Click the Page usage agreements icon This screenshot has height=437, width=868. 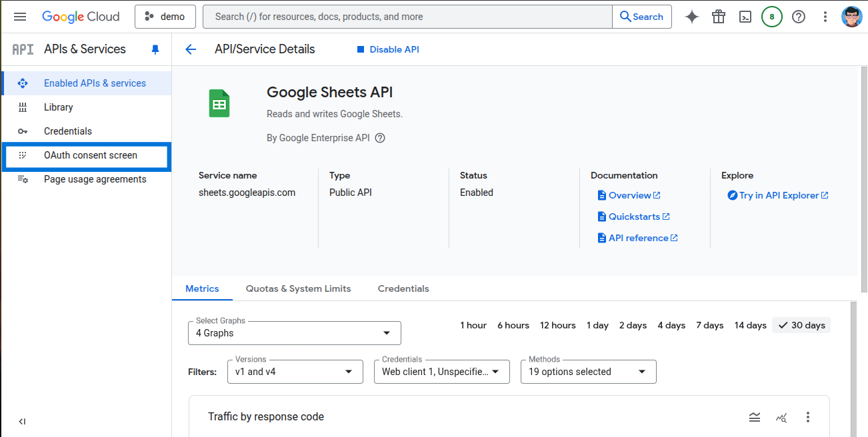coord(23,179)
